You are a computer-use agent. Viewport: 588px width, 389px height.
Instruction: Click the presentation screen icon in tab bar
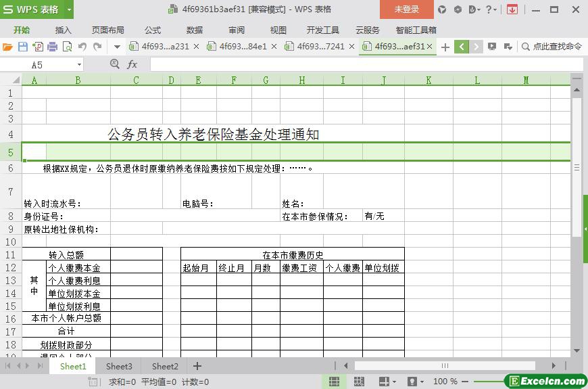point(492,47)
